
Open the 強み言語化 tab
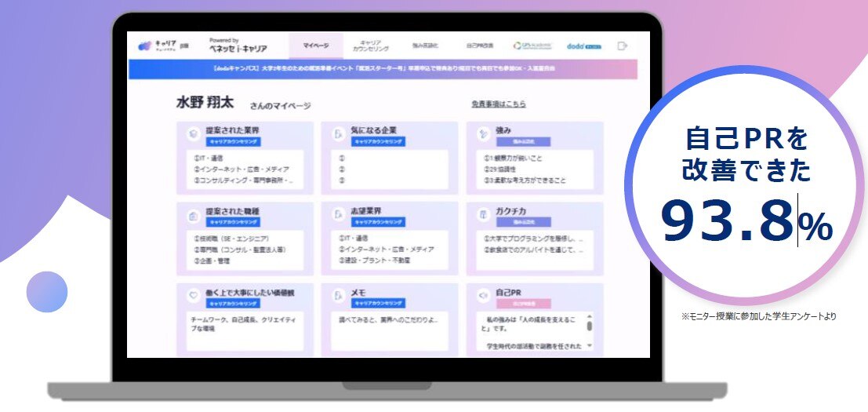426,46
